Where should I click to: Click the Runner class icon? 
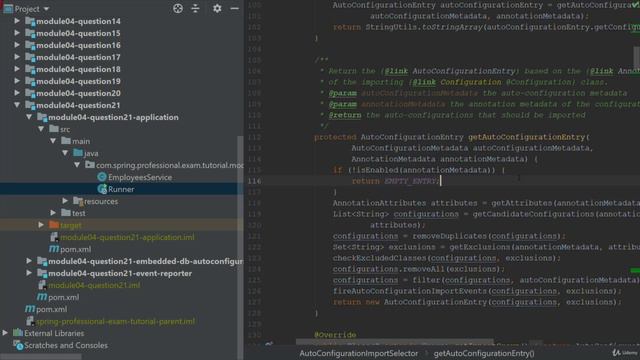(102, 189)
